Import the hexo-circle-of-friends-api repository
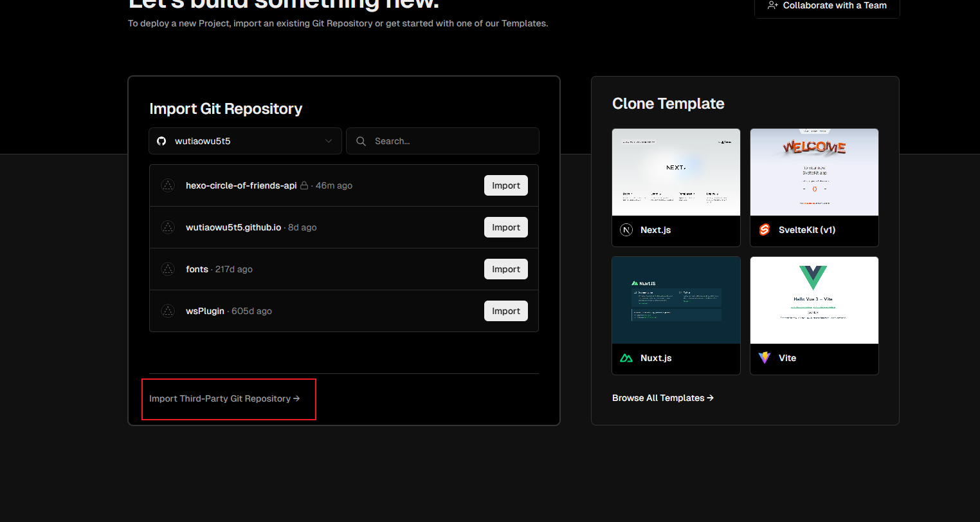The width and height of the screenshot is (980, 522). 506,185
